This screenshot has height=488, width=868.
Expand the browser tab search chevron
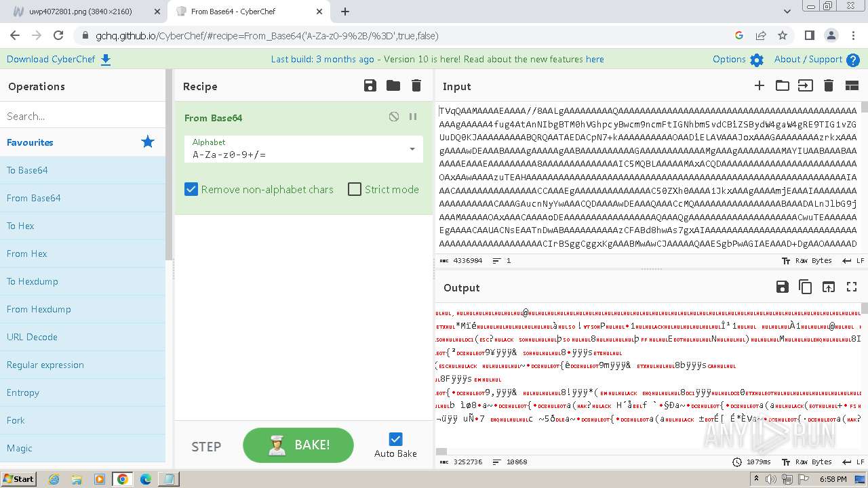click(787, 12)
